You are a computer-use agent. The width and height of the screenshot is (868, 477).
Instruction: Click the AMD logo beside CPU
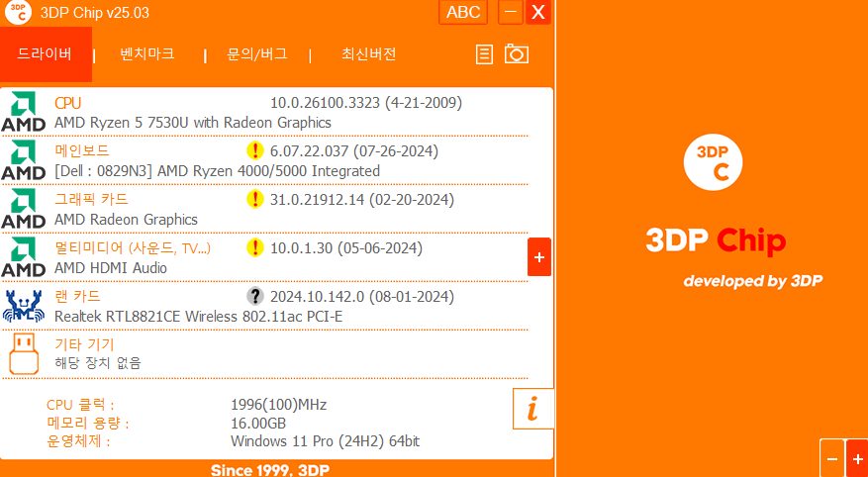click(23, 111)
